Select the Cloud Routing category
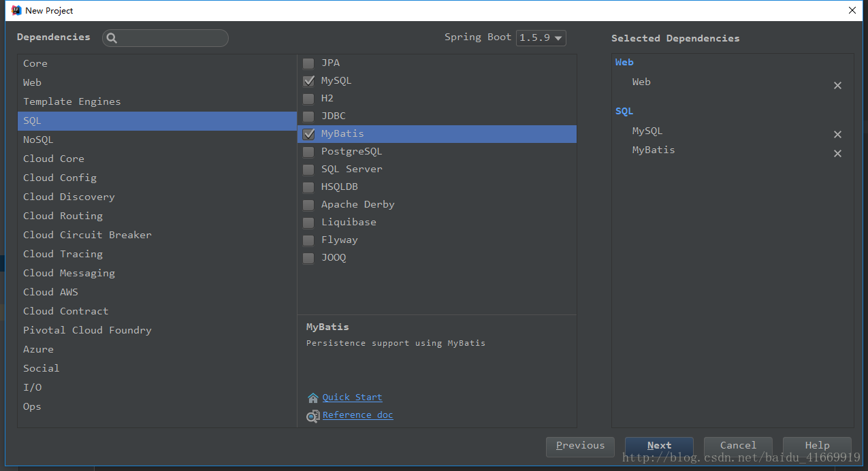 [x=157, y=216]
